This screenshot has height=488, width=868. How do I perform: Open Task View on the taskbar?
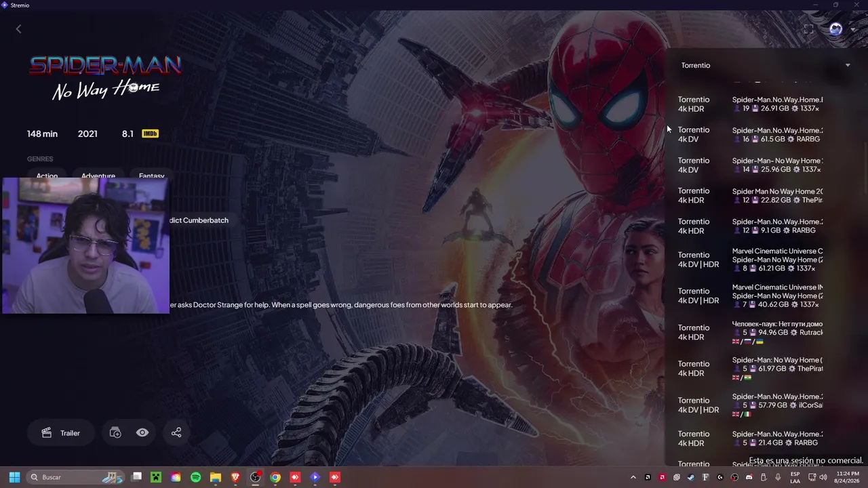point(136,477)
